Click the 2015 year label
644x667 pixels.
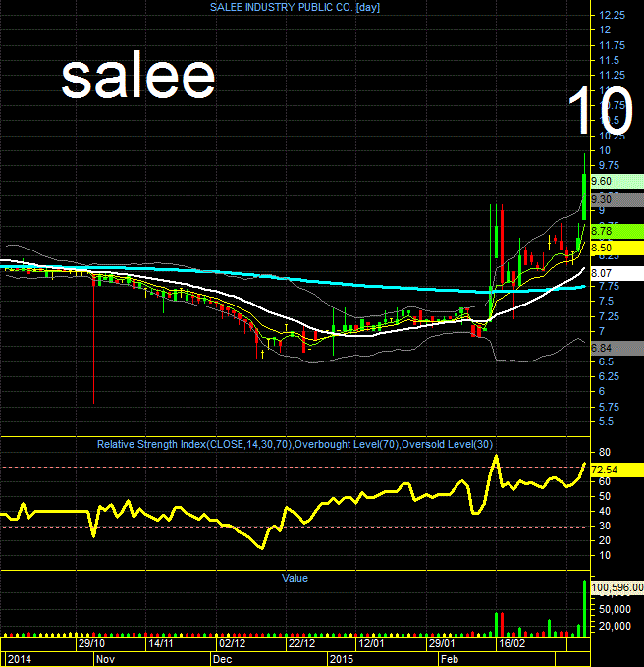pyautogui.click(x=342, y=659)
